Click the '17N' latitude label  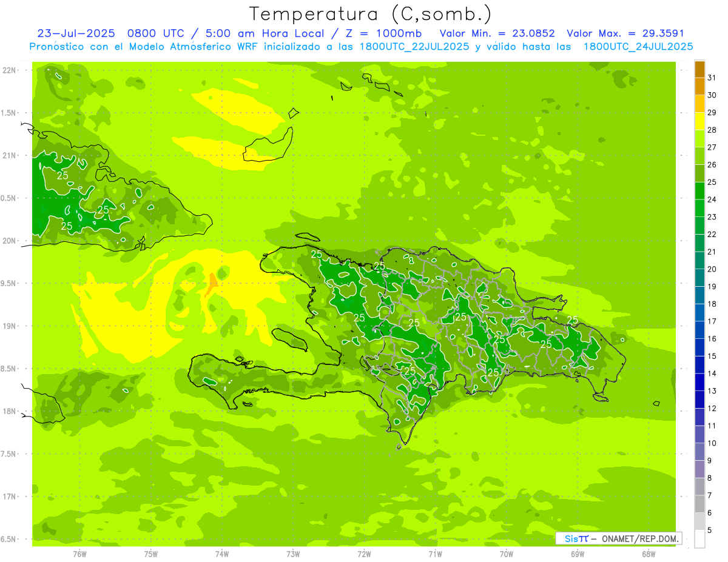pyautogui.click(x=10, y=497)
